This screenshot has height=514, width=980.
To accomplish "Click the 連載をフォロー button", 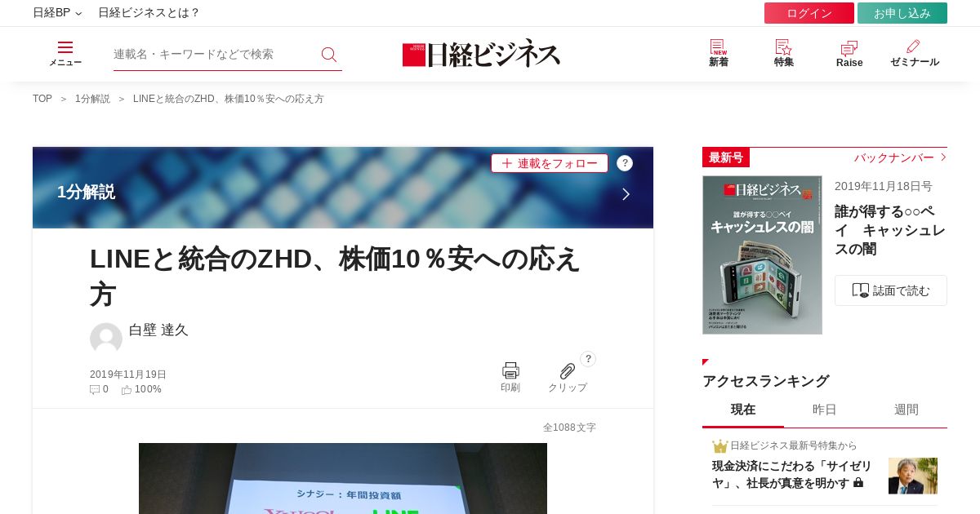I will click(x=550, y=163).
